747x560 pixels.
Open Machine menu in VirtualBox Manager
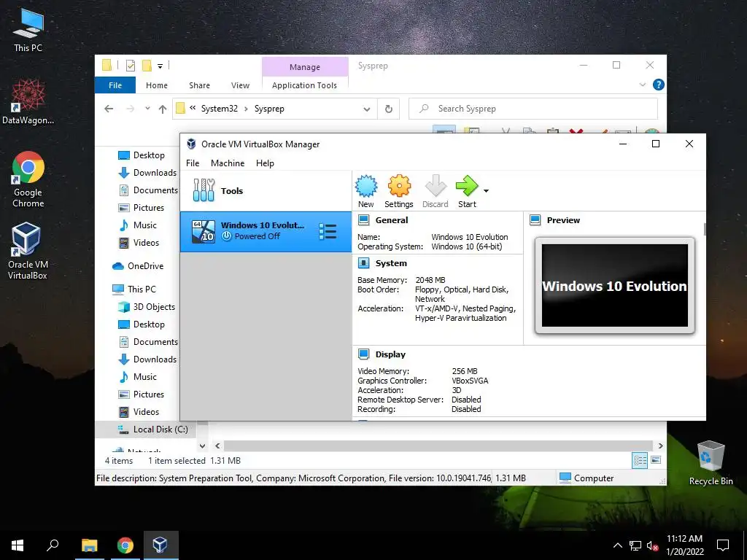pos(228,163)
